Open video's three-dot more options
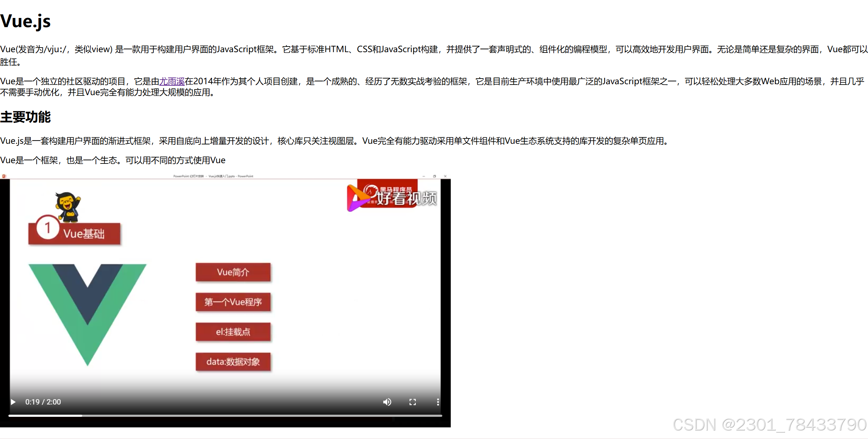The height and width of the screenshot is (439, 868). pyautogui.click(x=438, y=402)
